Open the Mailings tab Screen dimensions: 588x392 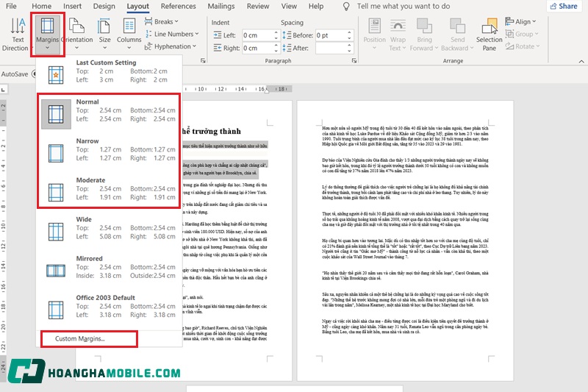click(x=220, y=7)
